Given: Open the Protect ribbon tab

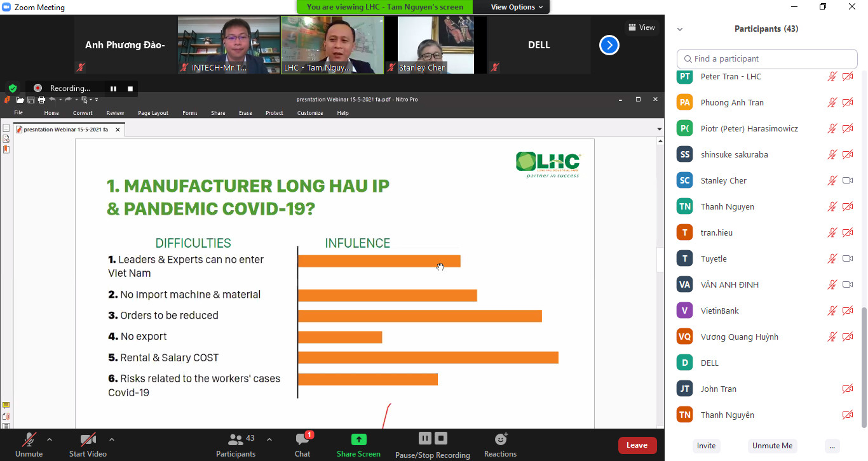Looking at the screenshot, I should (x=275, y=113).
